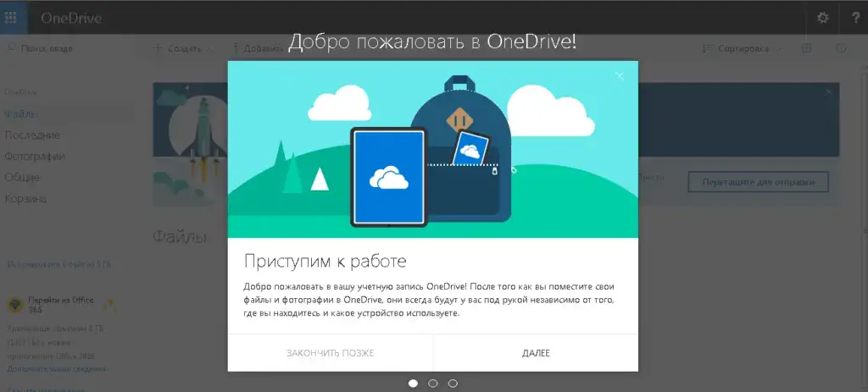The height and width of the screenshot is (392, 868).
Task: Open Дополнительные сведения link
Action: point(57,369)
